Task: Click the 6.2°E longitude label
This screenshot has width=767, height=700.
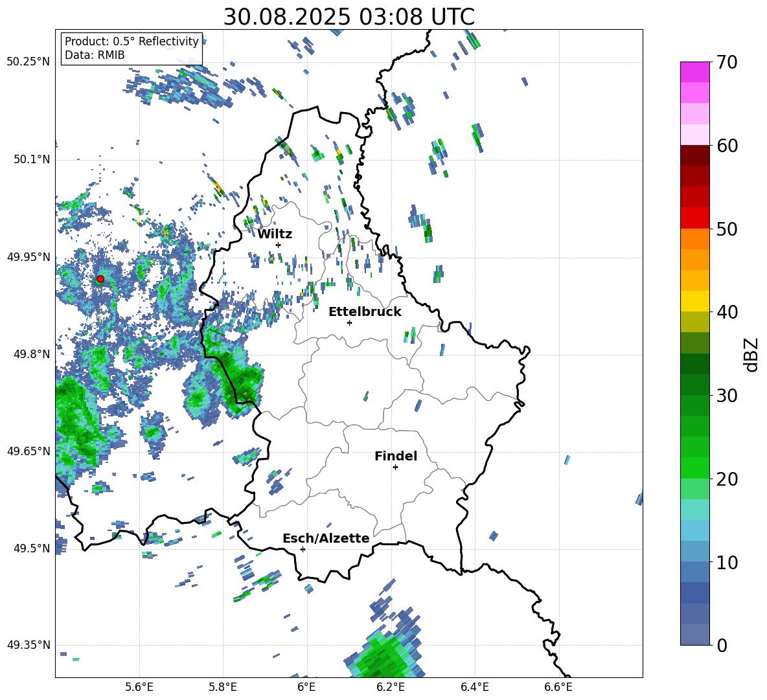Action: (391, 687)
